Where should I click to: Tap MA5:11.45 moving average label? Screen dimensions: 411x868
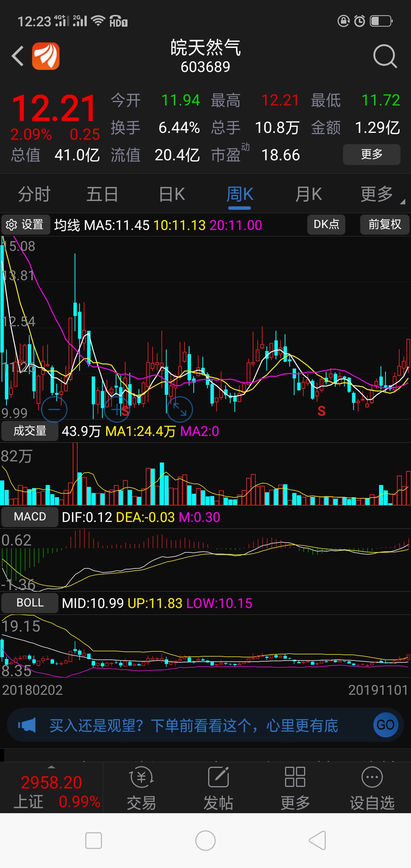pos(117,225)
